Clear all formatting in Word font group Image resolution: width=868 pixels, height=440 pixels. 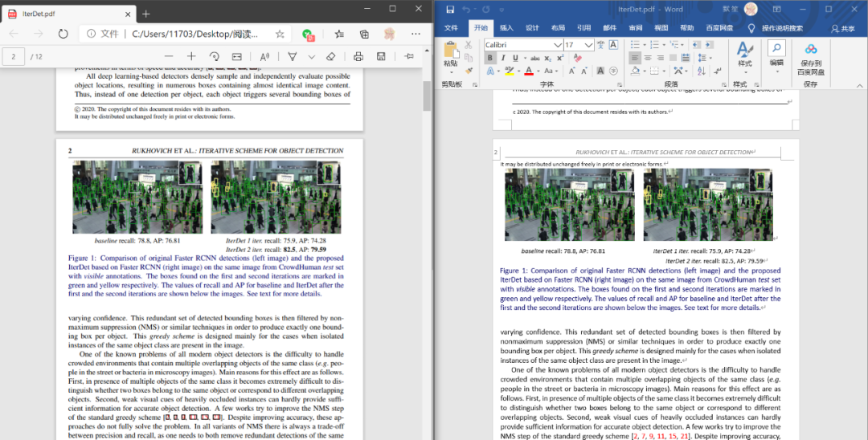pos(578,58)
